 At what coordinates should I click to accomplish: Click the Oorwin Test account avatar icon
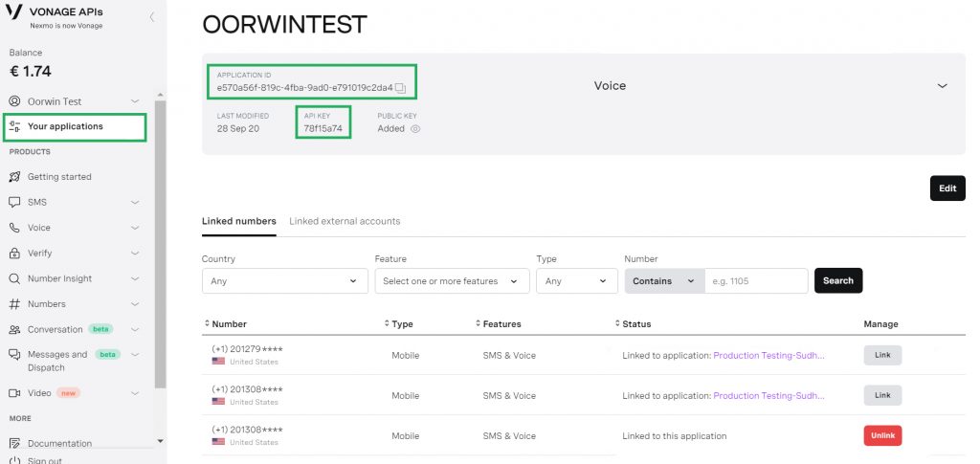[14, 101]
